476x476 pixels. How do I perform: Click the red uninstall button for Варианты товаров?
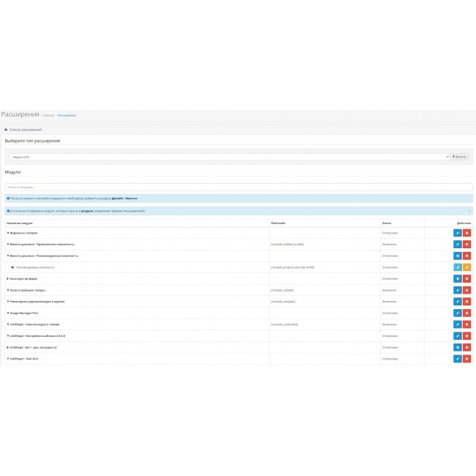pos(466,233)
